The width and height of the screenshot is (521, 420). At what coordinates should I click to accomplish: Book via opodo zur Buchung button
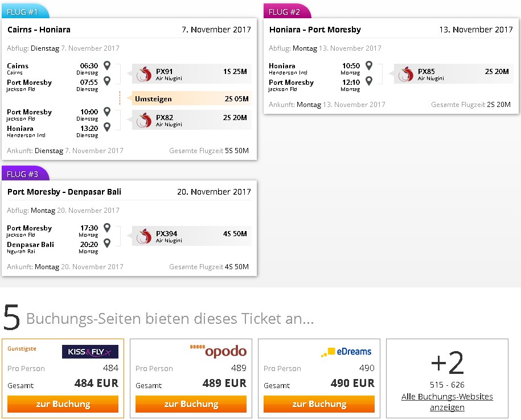(x=191, y=403)
